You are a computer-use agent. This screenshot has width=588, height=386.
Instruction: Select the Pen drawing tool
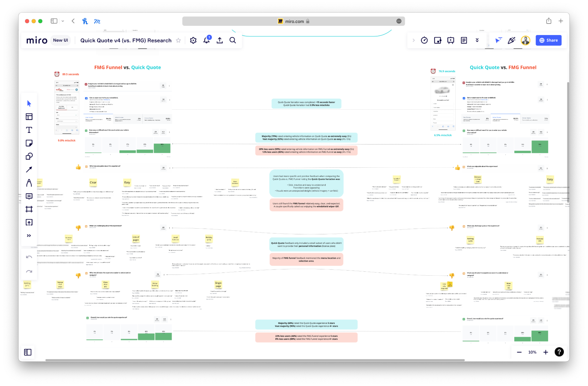click(x=29, y=183)
